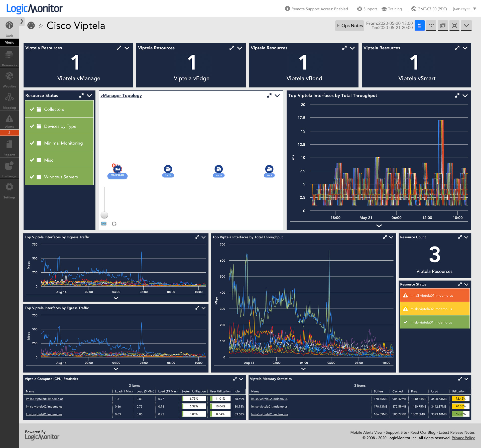Sort Memory table by Free column

tap(414, 391)
